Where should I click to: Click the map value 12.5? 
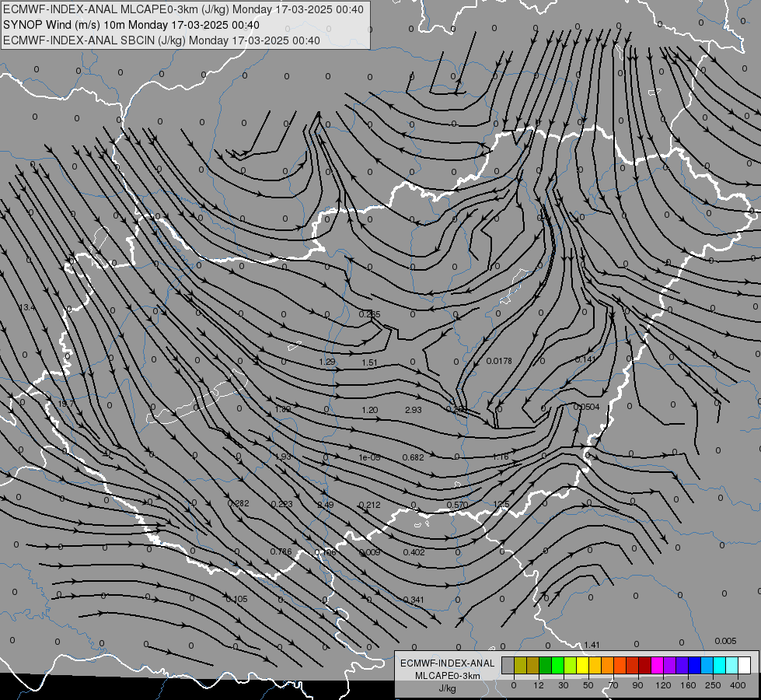pos(501,504)
